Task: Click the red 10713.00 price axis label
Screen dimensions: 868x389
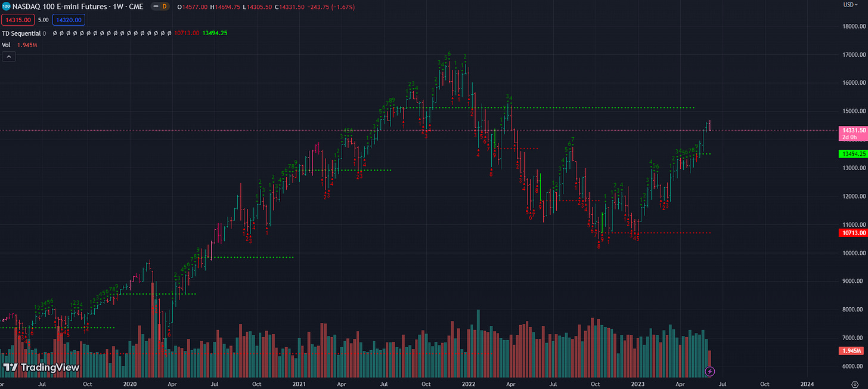Action: [853, 233]
